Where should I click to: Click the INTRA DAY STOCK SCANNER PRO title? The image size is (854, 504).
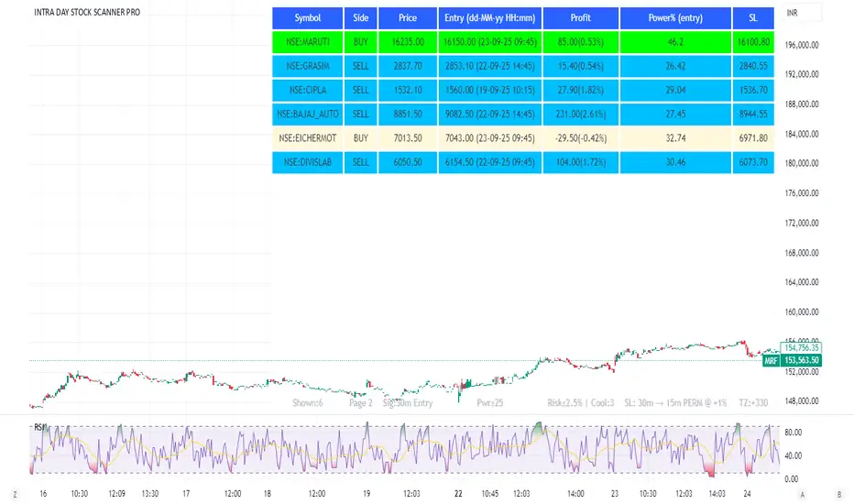87,12
